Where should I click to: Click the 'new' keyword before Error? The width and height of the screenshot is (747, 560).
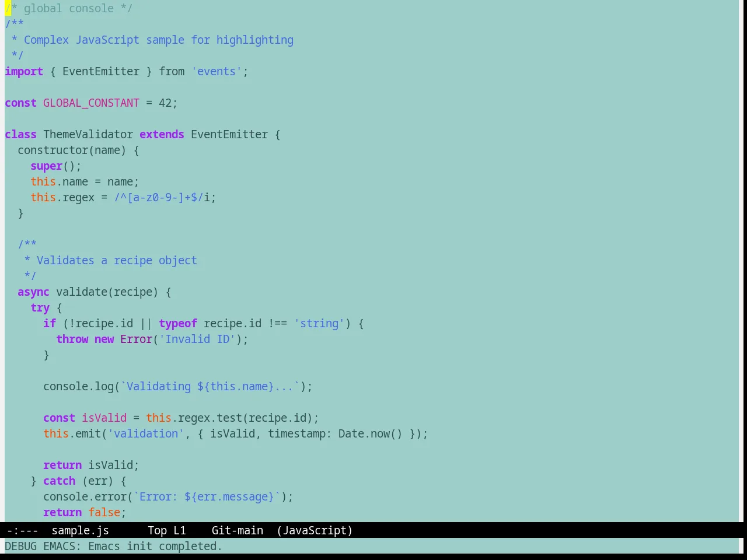coord(104,339)
